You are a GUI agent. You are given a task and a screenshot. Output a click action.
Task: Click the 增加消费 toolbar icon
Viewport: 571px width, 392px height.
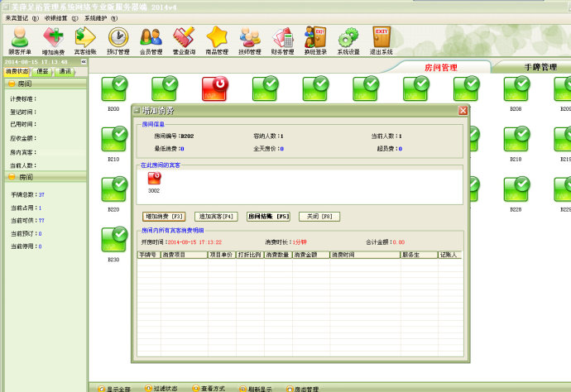click(53, 41)
